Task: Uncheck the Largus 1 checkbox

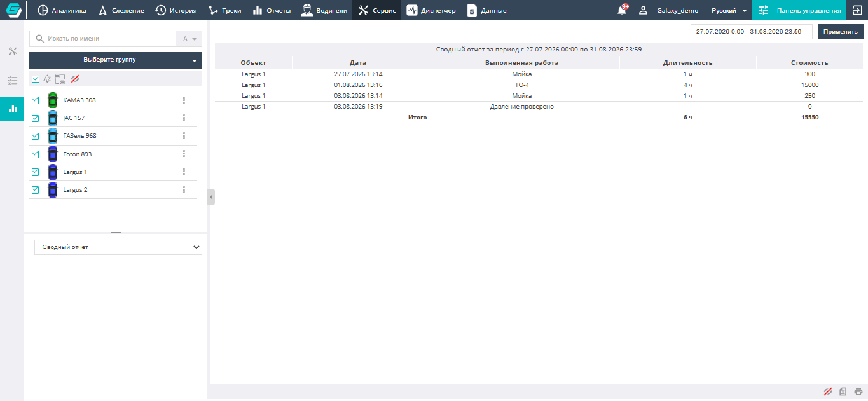Action: [36, 172]
